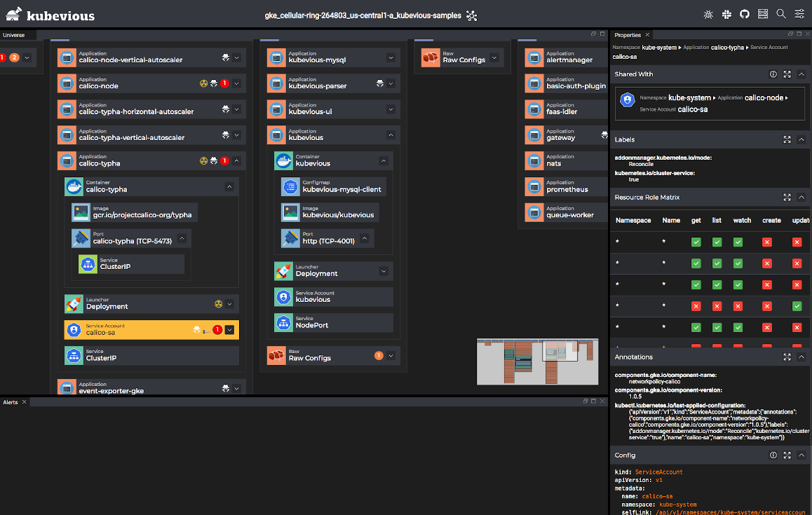Screen dimensions: 812x515
Task: Open the Slack icon in header
Action: (726, 15)
